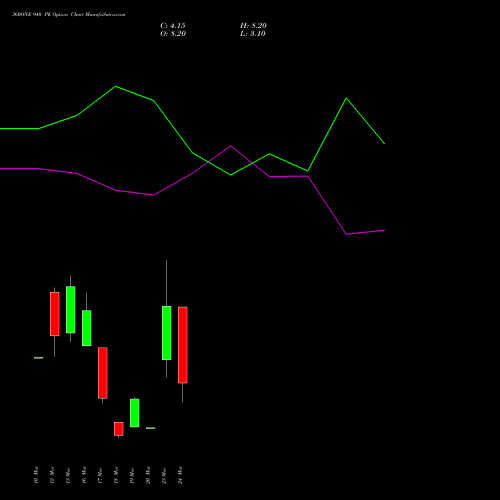This screenshot has width=500, height=500.
Task: Select the red candlestick for 12 Mar
Action: tap(55, 314)
